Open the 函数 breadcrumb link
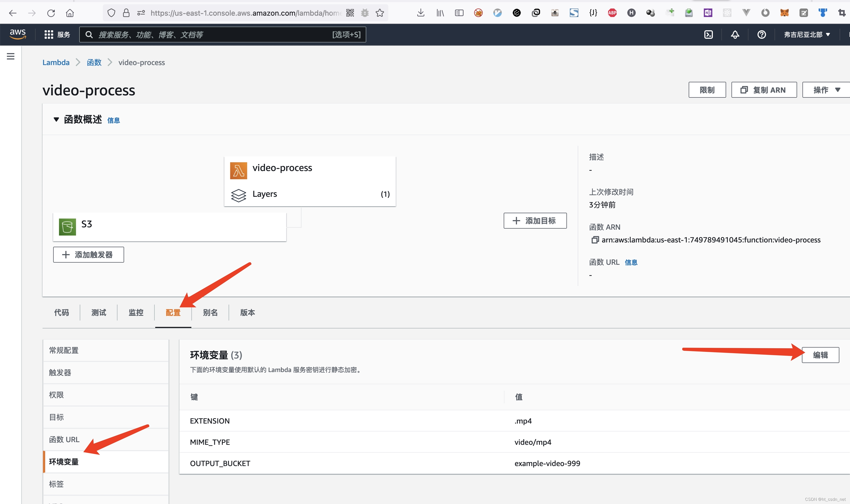The width and height of the screenshot is (850, 504). tap(94, 62)
